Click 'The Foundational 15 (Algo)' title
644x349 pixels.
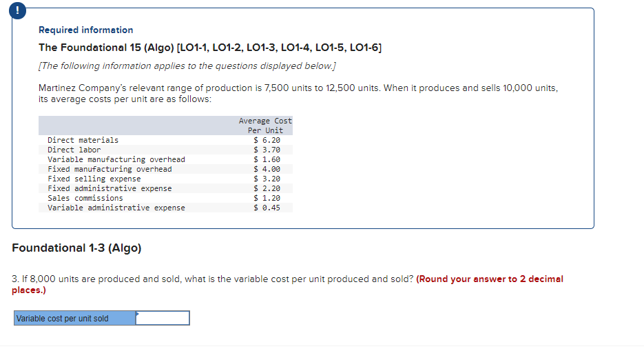click(210, 48)
